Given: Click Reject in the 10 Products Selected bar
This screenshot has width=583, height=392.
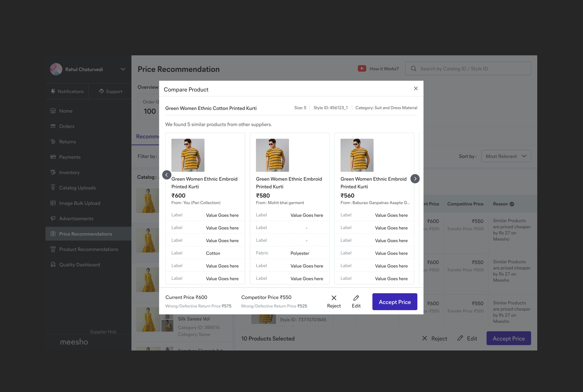Looking at the screenshot, I should point(435,338).
